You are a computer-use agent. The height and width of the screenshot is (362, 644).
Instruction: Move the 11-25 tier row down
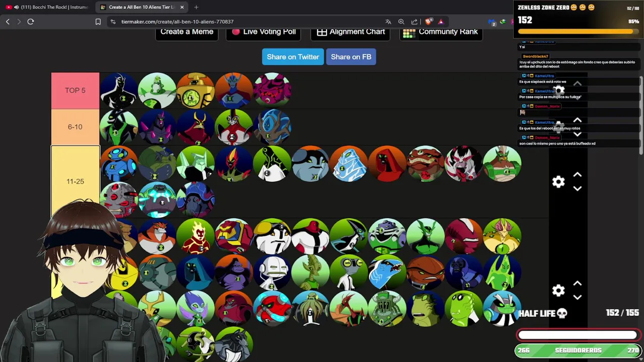click(x=578, y=189)
